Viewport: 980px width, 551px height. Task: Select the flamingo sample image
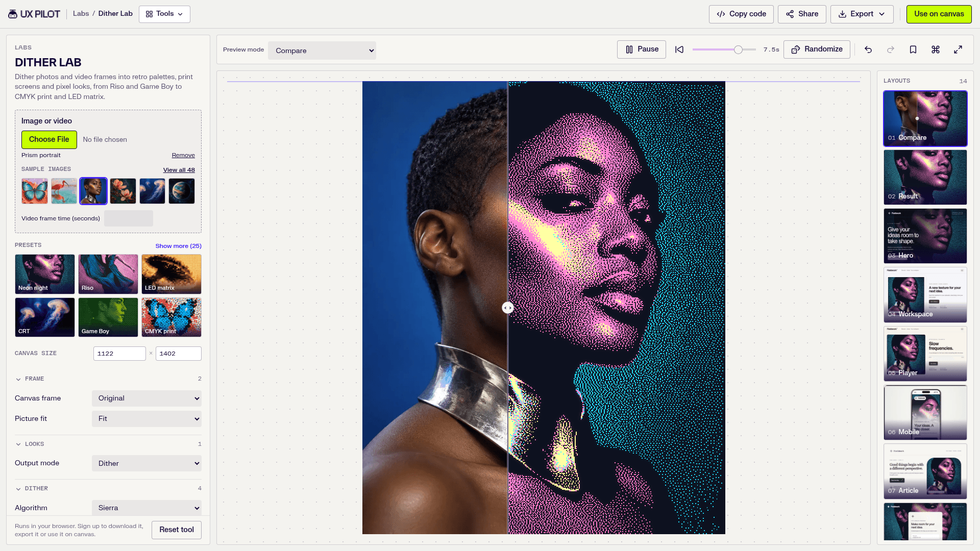pos(64,191)
